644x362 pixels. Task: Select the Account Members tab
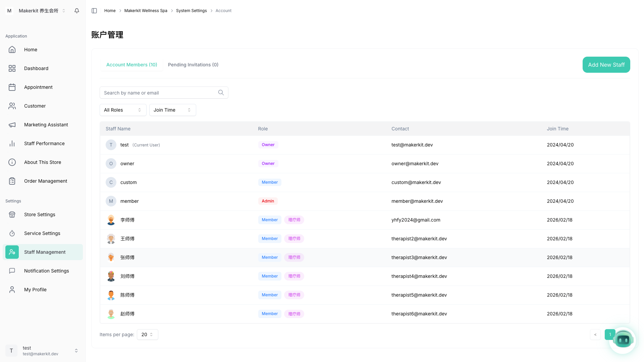pos(131,65)
